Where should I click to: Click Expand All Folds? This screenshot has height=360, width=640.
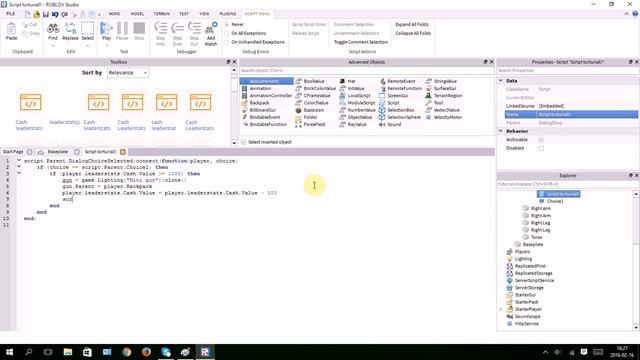412,24
